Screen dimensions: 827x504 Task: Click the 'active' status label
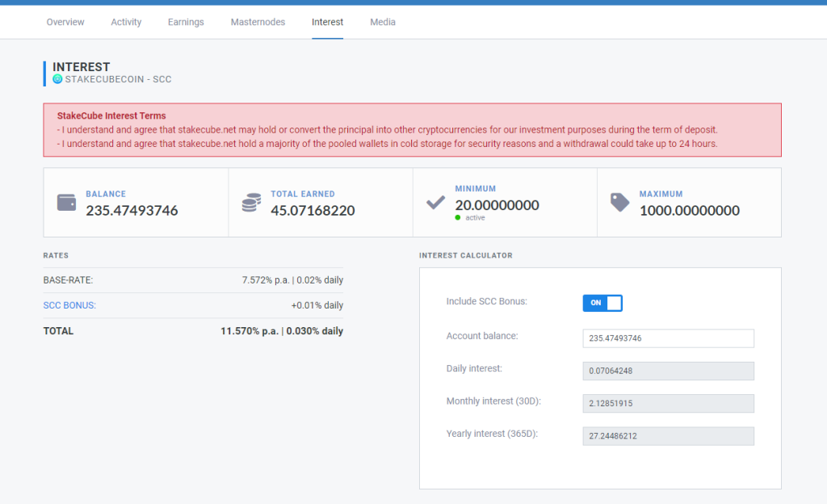coord(475,218)
